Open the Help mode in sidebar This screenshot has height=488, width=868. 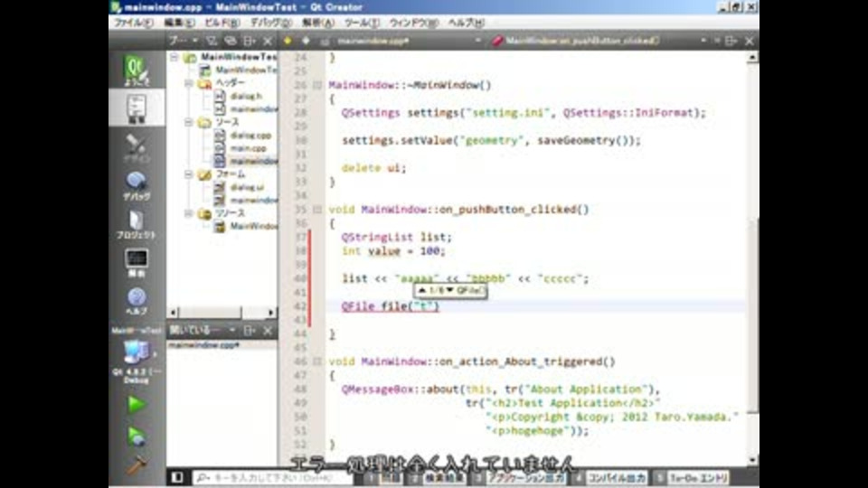click(x=137, y=301)
